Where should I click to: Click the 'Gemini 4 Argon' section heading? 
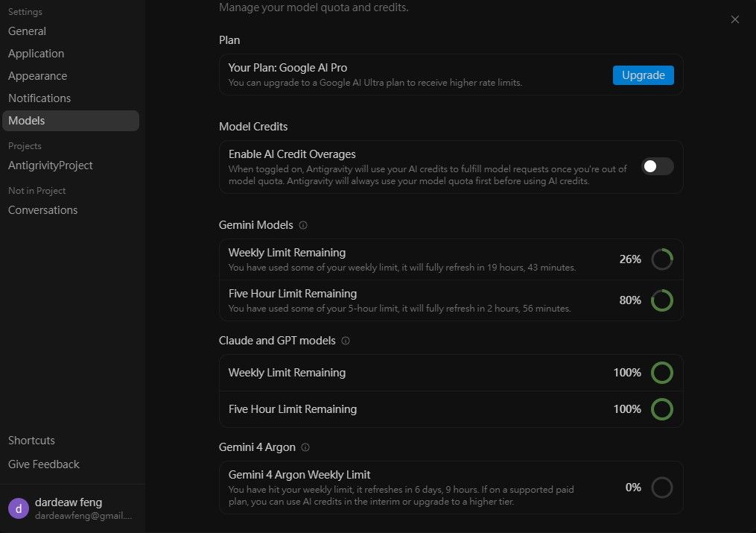(257, 447)
